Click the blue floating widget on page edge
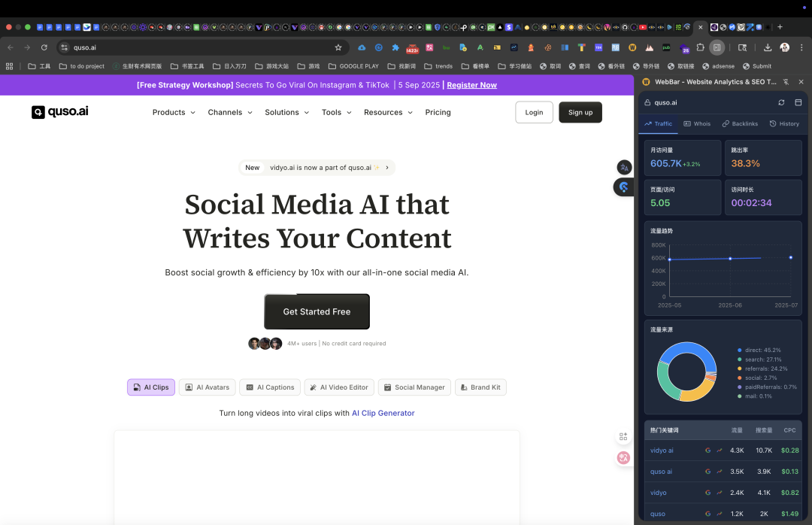Image resolution: width=812 pixels, height=525 pixels. pyautogui.click(x=624, y=187)
